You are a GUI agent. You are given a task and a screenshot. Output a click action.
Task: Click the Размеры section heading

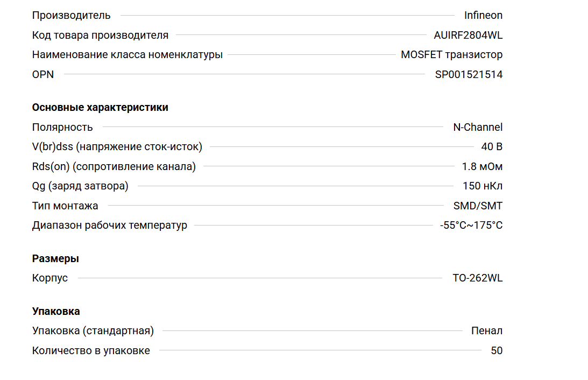(x=55, y=258)
